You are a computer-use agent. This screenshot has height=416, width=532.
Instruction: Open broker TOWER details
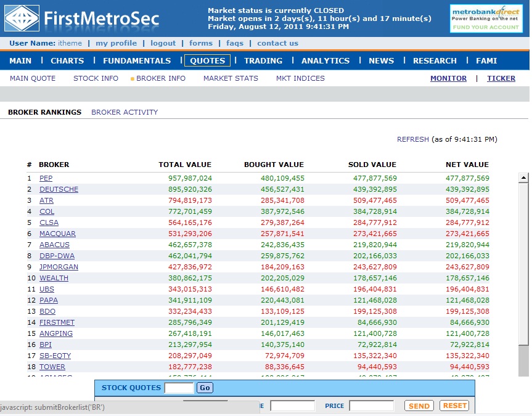(52, 367)
